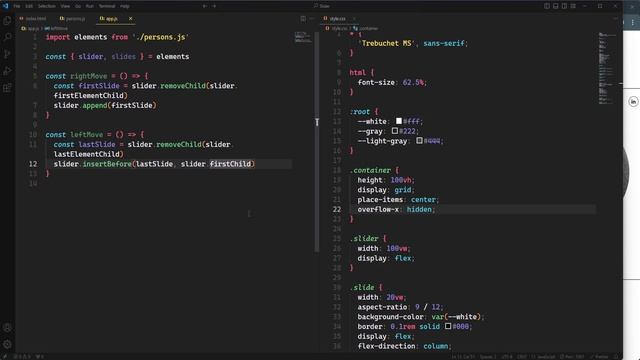The image size is (640, 360).
Task: Open the Extensions view
Action: tap(7, 88)
